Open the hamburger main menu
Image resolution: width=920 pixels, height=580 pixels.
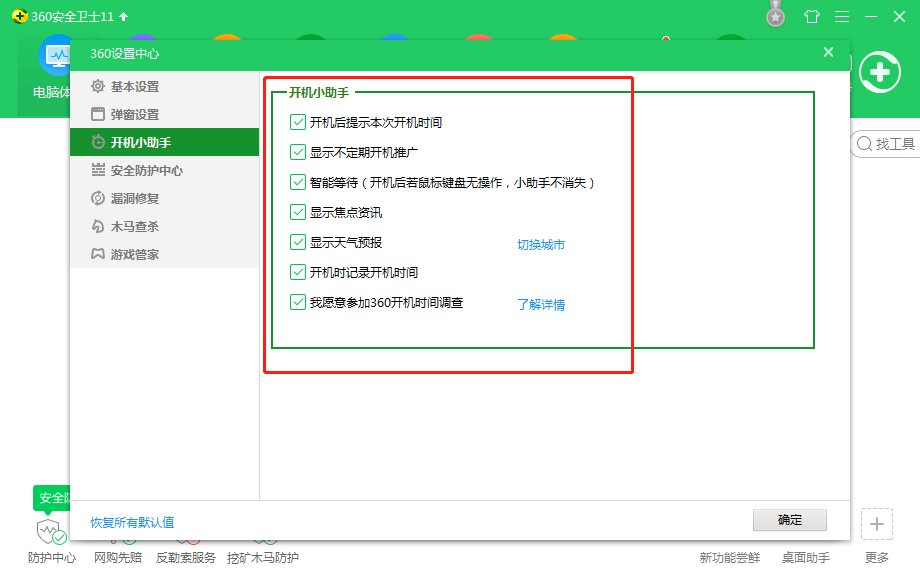click(840, 16)
